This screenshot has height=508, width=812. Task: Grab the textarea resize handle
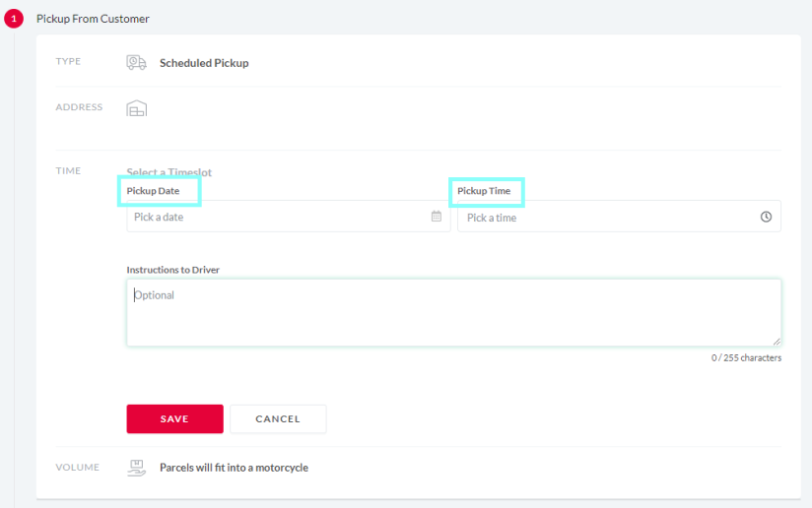[x=777, y=342]
